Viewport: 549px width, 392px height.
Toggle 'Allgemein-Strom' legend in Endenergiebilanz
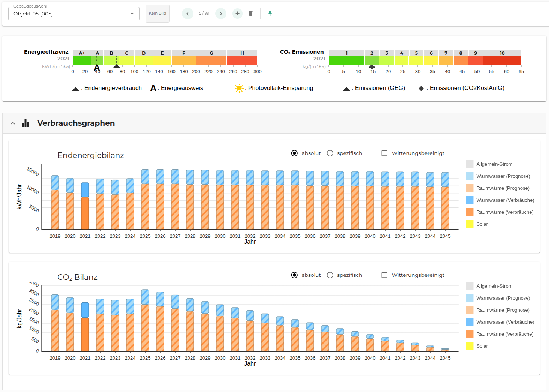point(494,164)
